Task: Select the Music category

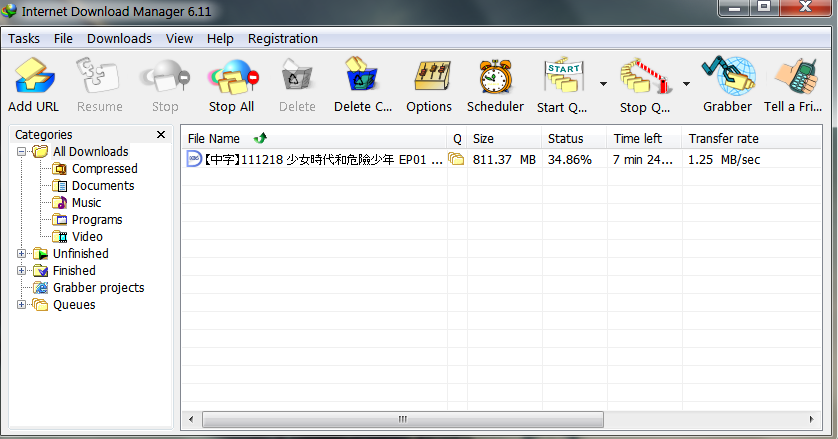Action: click(x=87, y=203)
